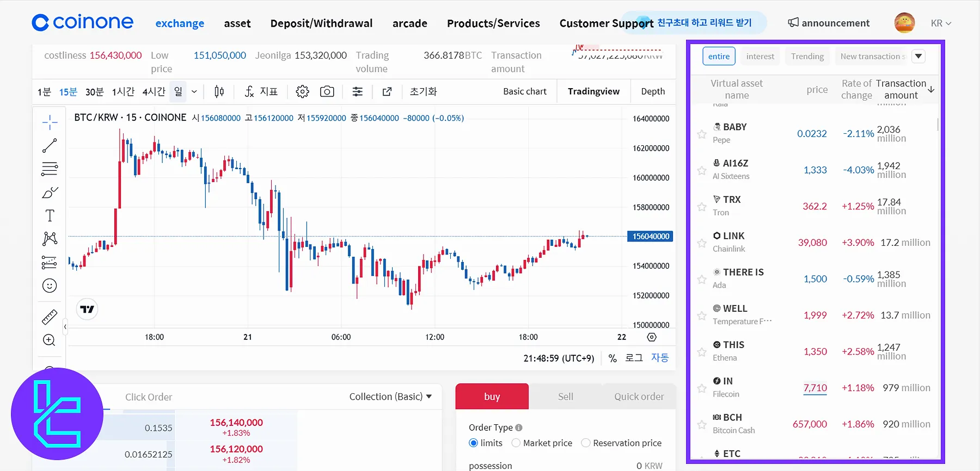This screenshot has width=980, height=471.
Task: Switch to the Depth chart tab
Action: [653, 91]
